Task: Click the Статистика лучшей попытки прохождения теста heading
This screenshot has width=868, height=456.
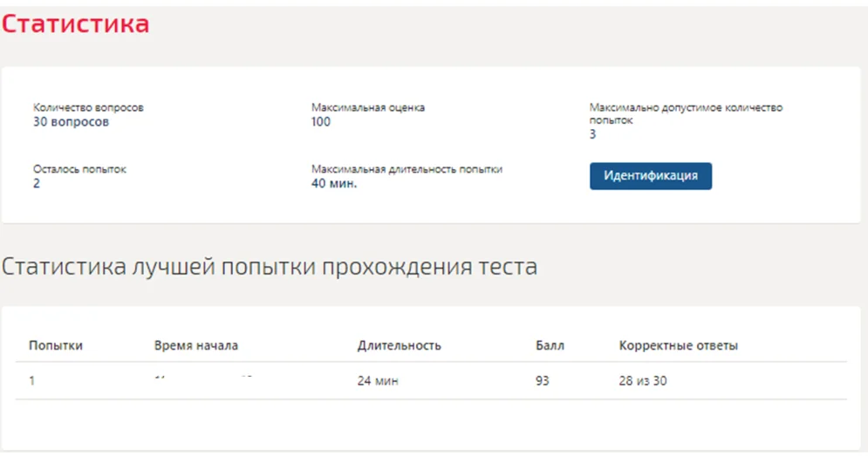Action: point(269,267)
